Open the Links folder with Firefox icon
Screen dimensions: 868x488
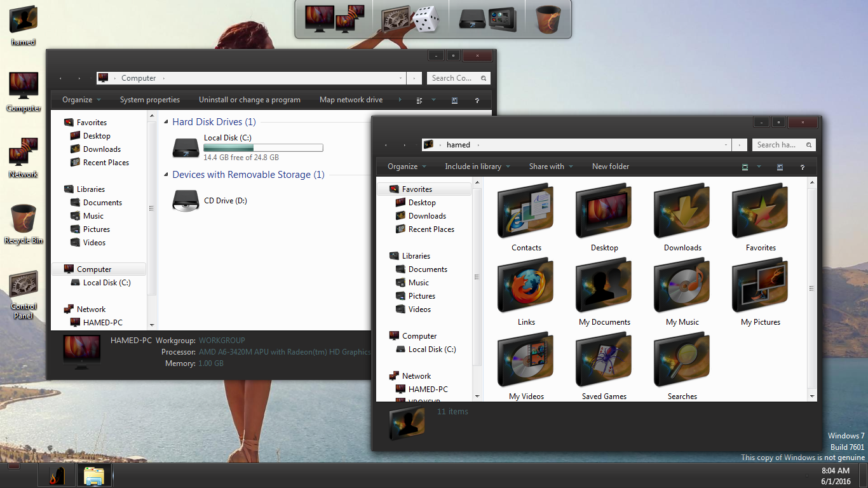click(526, 286)
